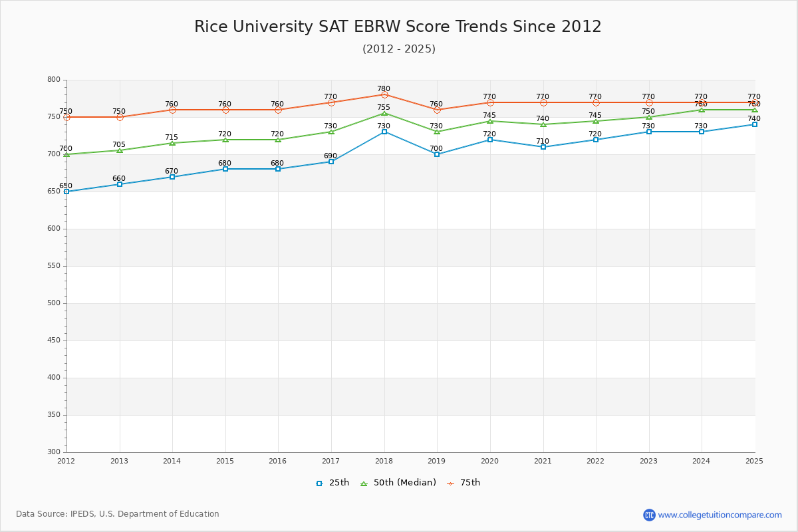Click the 2016 x-axis label
The height and width of the screenshot is (532, 798).
(277, 460)
